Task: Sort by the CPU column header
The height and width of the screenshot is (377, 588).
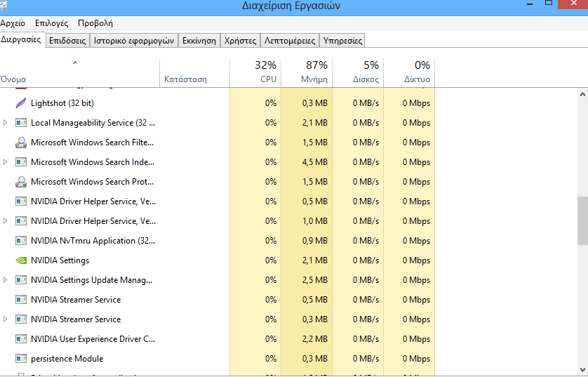Action: [x=255, y=73]
